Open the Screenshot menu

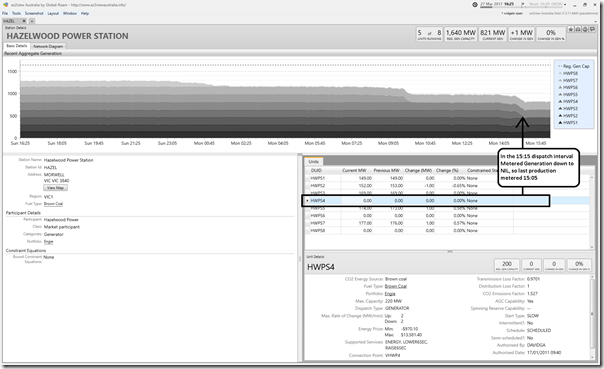[x=34, y=13]
